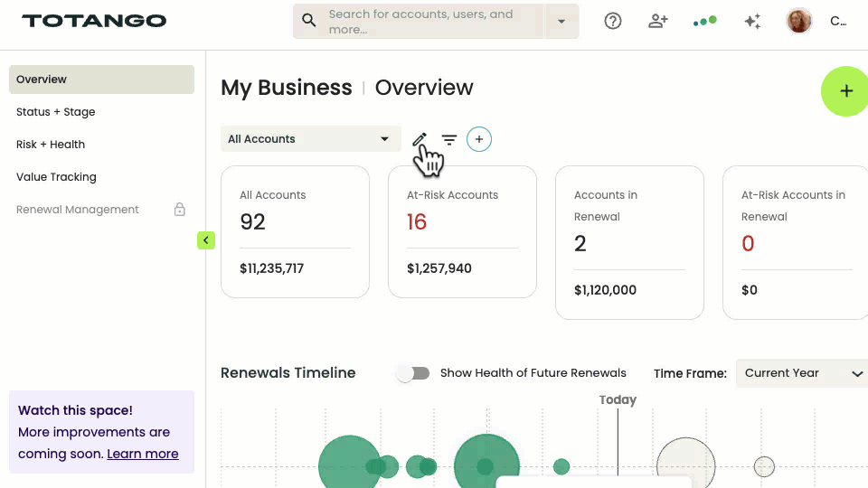Open the At-Risk Accounts in Renewal card
Screen dimensions: 868x488
click(x=796, y=242)
